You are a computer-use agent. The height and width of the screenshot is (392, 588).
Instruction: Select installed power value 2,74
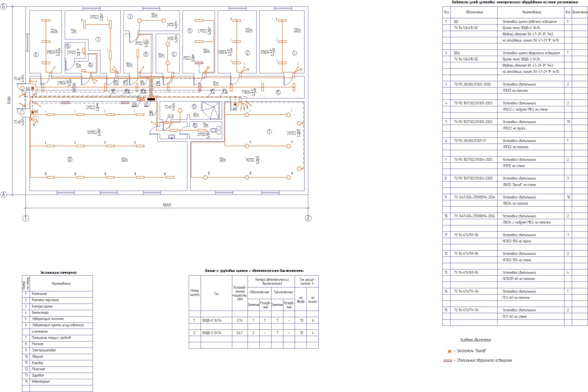pos(240,320)
